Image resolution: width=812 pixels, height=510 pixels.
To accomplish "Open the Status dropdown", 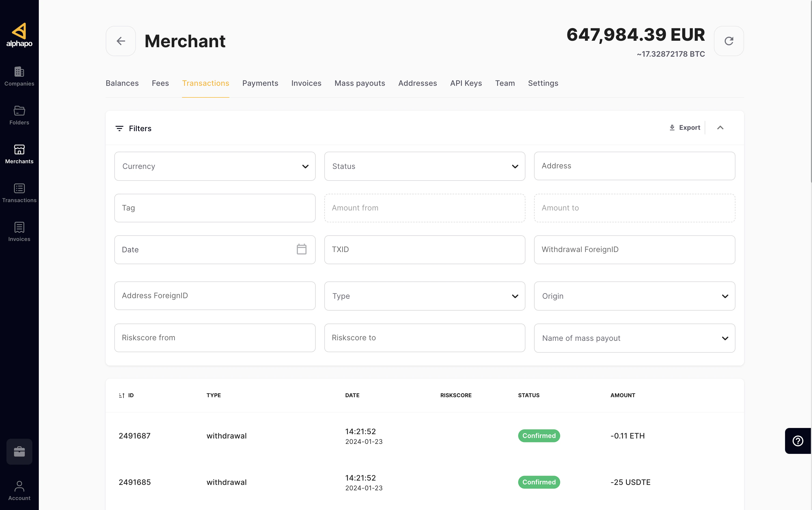I will click(425, 166).
